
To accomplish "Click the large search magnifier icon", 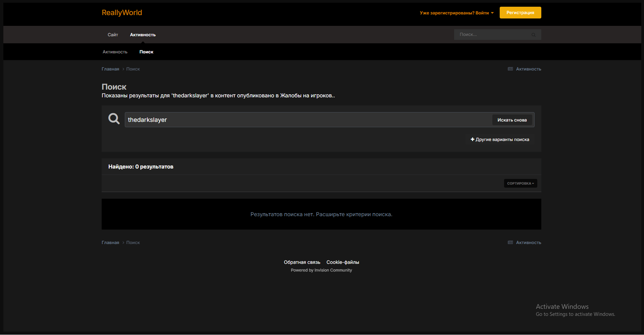I will pyautogui.click(x=114, y=119).
